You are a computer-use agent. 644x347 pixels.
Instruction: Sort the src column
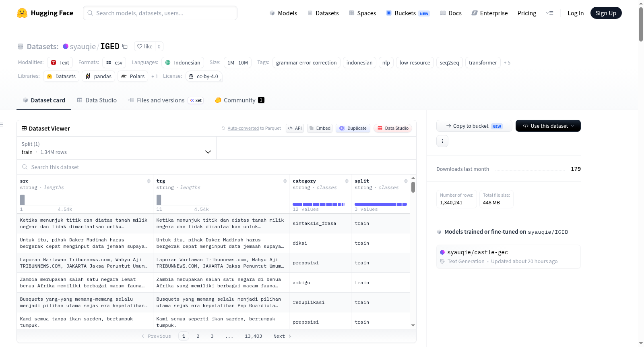point(149,181)
